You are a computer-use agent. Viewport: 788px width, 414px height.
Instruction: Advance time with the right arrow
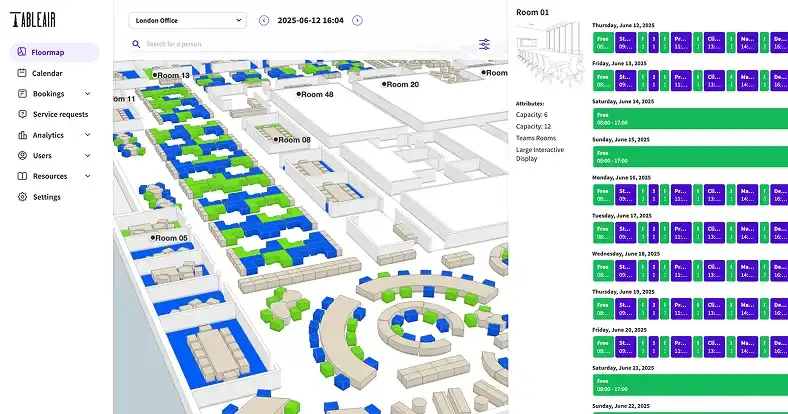pyautogui.click(x=358, y=20)
